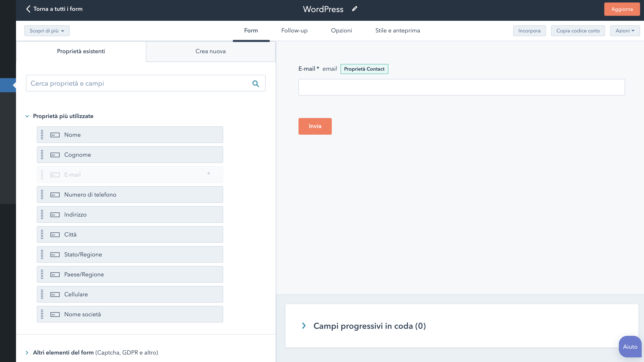The height and width of the screenshot is (362, 644).
Task: Click the abc text-field icon for Nome società
Action: tap(55, 315)
